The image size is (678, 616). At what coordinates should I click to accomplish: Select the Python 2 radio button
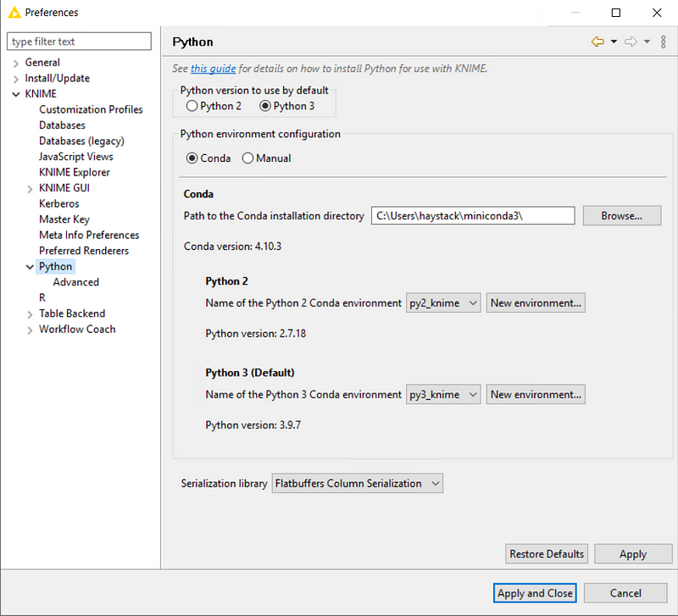[192, 106]
